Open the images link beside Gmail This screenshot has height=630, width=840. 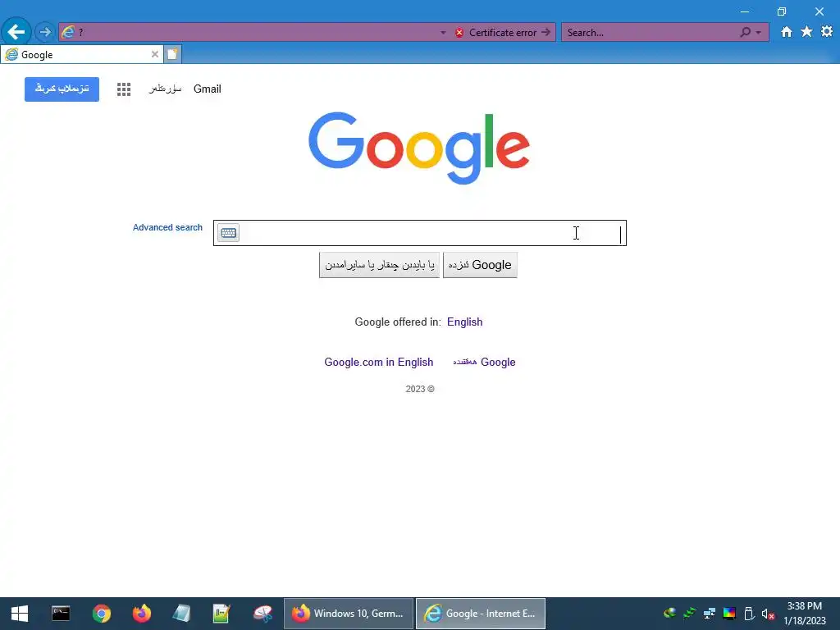click(x=166, y=89)
